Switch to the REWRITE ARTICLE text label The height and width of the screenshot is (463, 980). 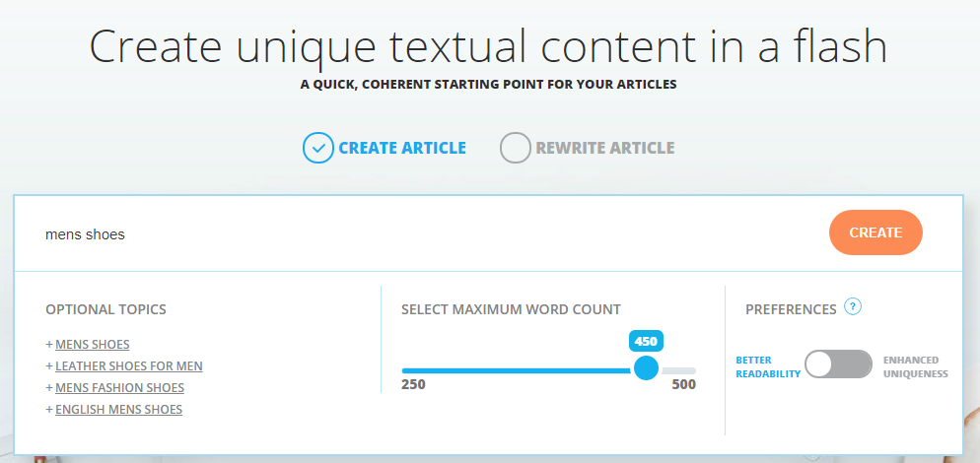604,149
